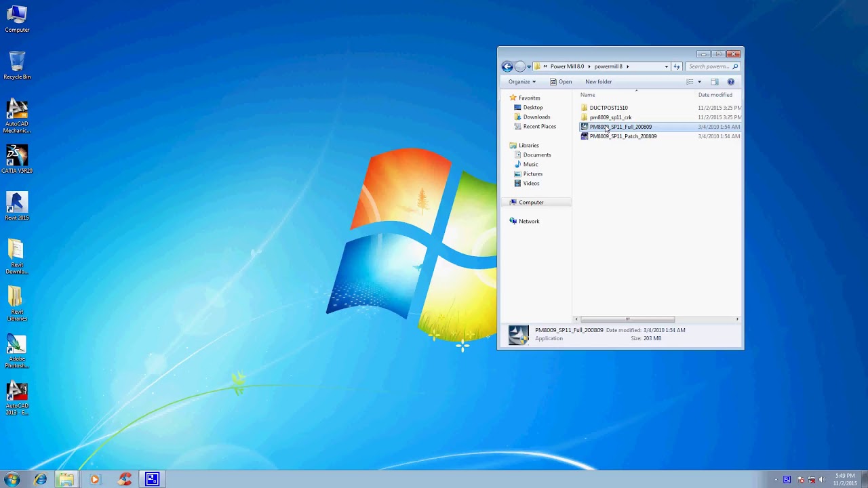Open Explorer Help with the question-mark icon

[x=730, y=82]
